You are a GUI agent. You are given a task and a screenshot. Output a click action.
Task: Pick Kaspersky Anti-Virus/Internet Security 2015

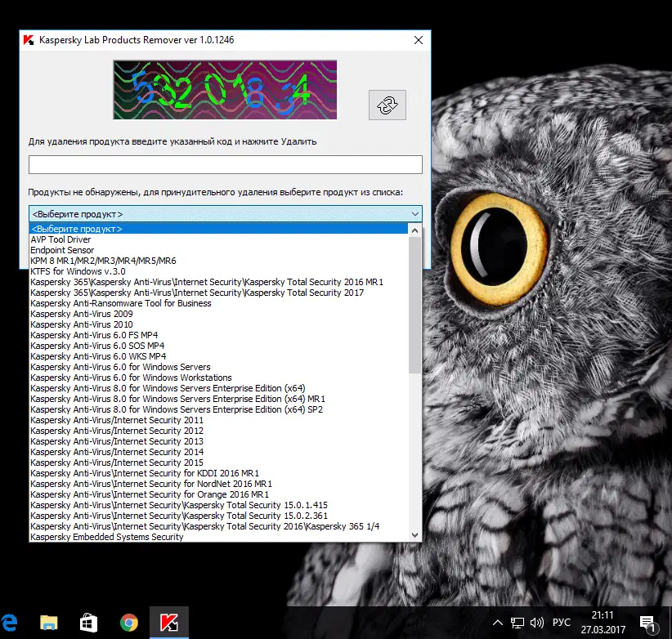tap(218, 462)
